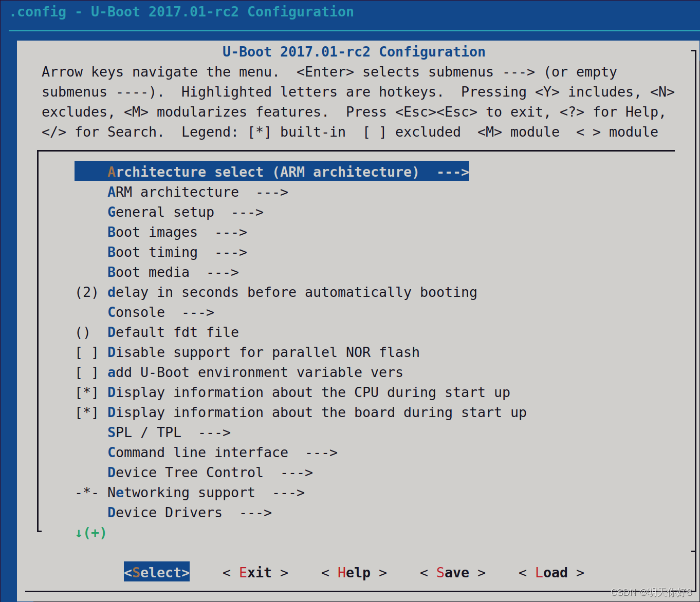
Task: Open the ARM architecture submenu
Action: tap(198, 192)
